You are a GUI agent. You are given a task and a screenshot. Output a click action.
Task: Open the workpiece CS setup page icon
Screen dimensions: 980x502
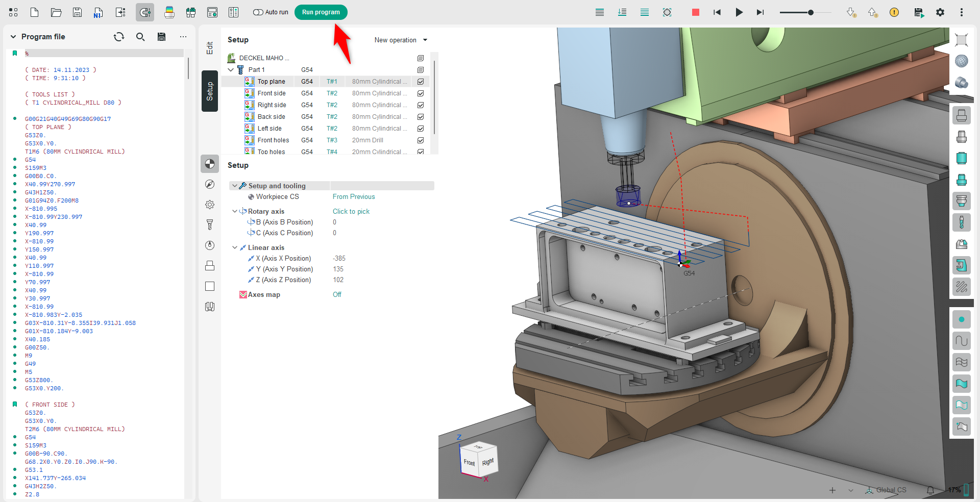pyautogui.click(x=210, y=164)
